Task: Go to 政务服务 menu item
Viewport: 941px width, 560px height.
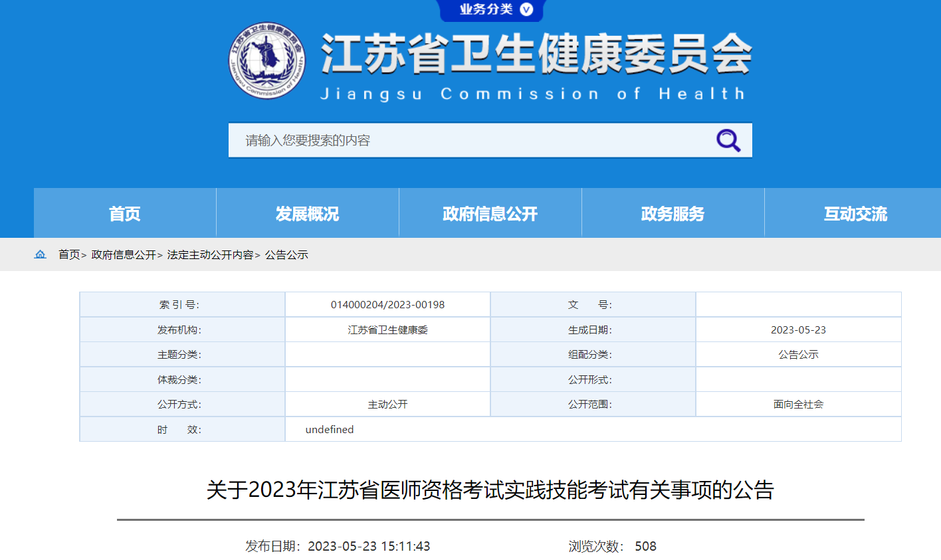Action: [x=673, y=214]
